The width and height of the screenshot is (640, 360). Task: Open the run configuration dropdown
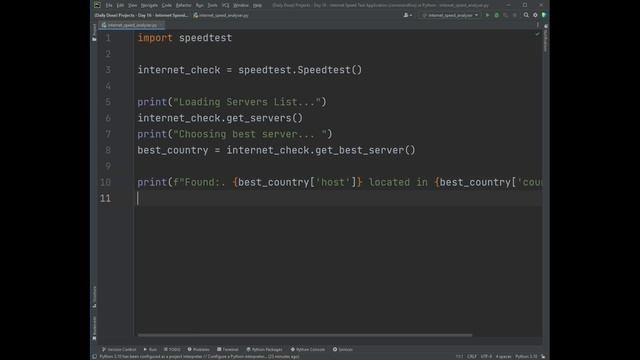(450, 15)
